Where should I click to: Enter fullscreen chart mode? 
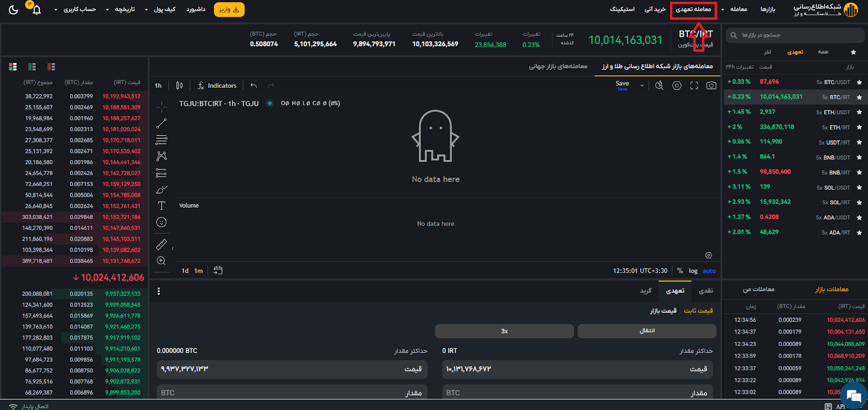(694, 86)
